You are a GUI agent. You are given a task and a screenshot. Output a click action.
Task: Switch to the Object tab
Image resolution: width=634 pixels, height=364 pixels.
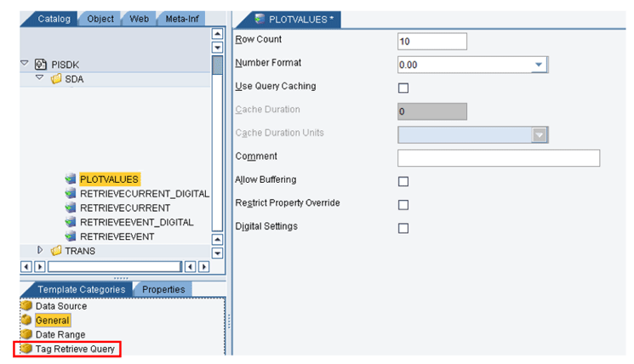tap(100, 19)
